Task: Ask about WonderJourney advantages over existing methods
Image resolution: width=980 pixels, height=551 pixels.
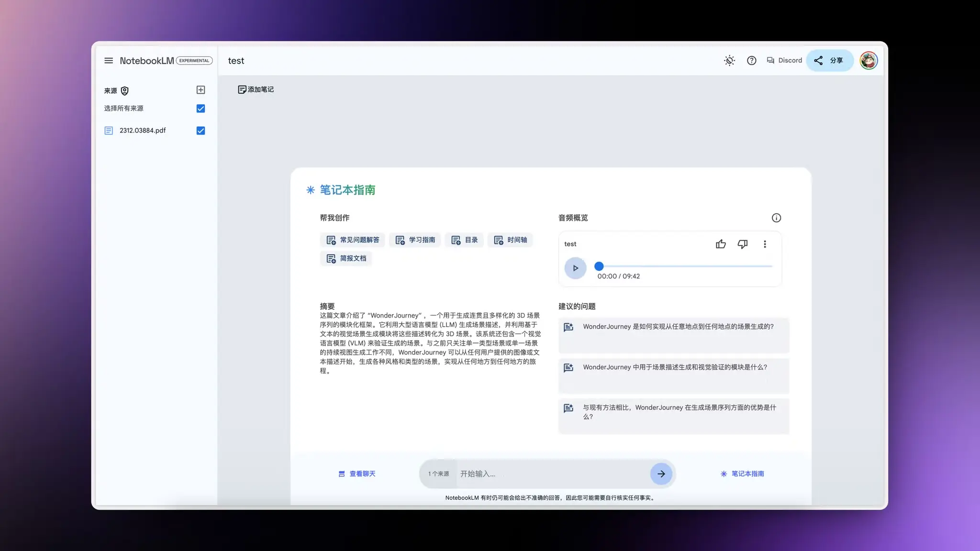Action: (x=674, y=416)
